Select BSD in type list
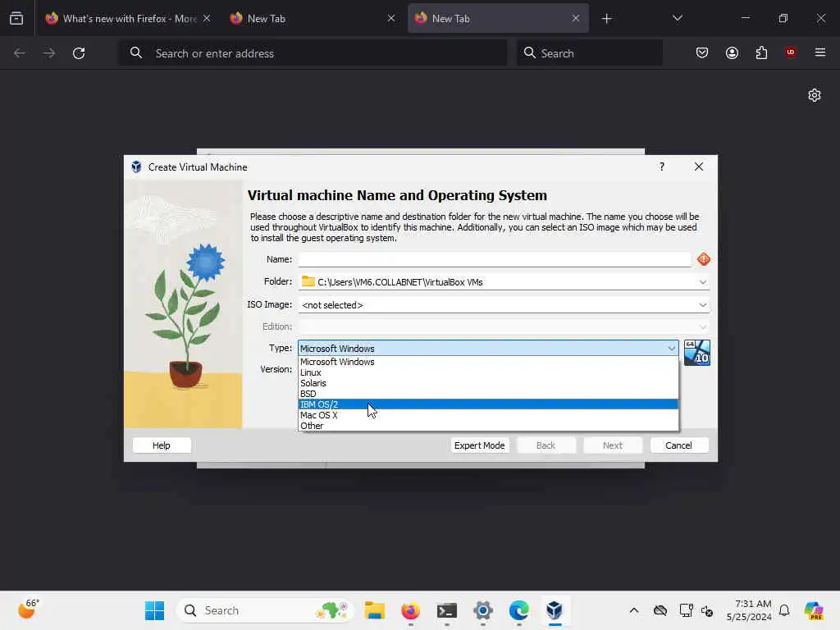 [x=488, y=394]
